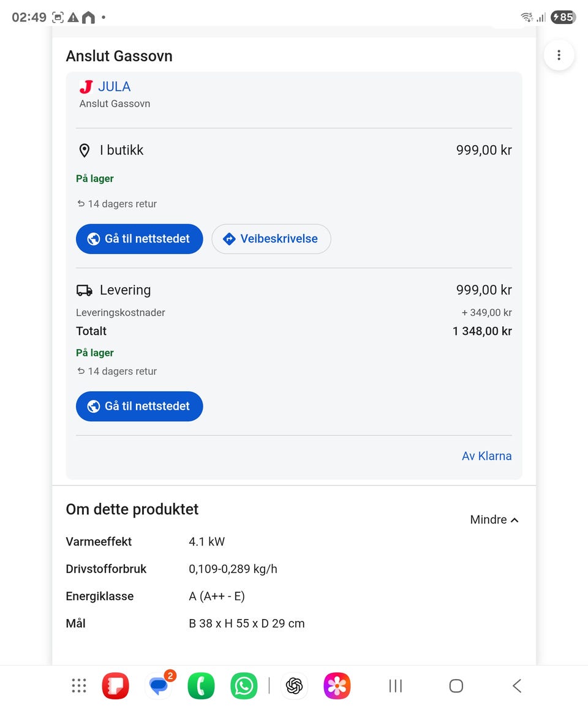
Task: Collapse product details with Mindre
Action: coord(494,520)
